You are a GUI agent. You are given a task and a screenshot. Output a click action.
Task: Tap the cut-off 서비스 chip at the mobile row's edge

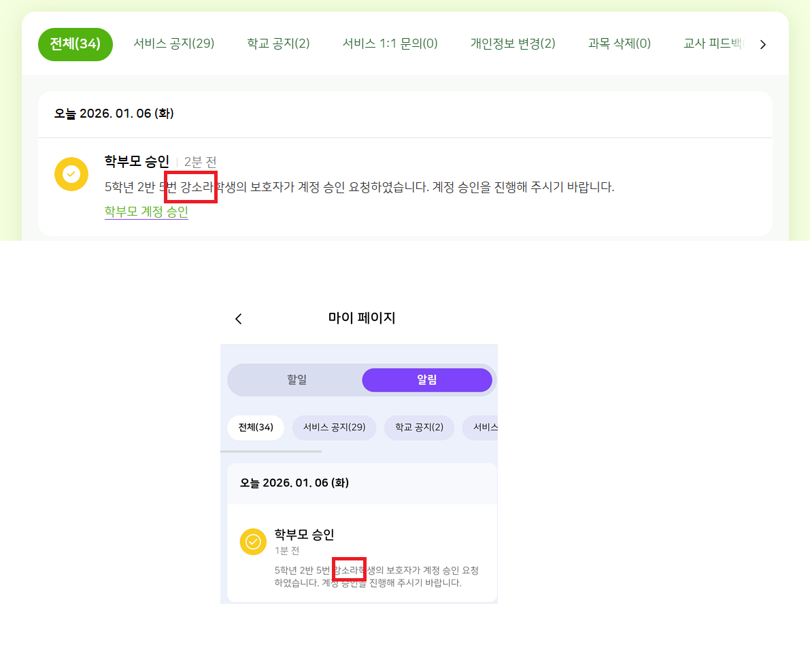(x=482, y=428)
